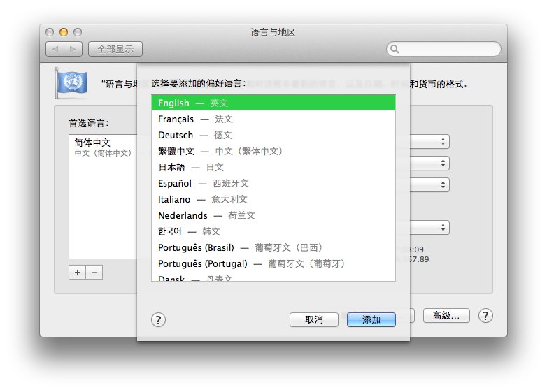Viewport: 547px width, 392px height.
Task: Select English — 英文 in the list
Action: click(x=273, y=103)
